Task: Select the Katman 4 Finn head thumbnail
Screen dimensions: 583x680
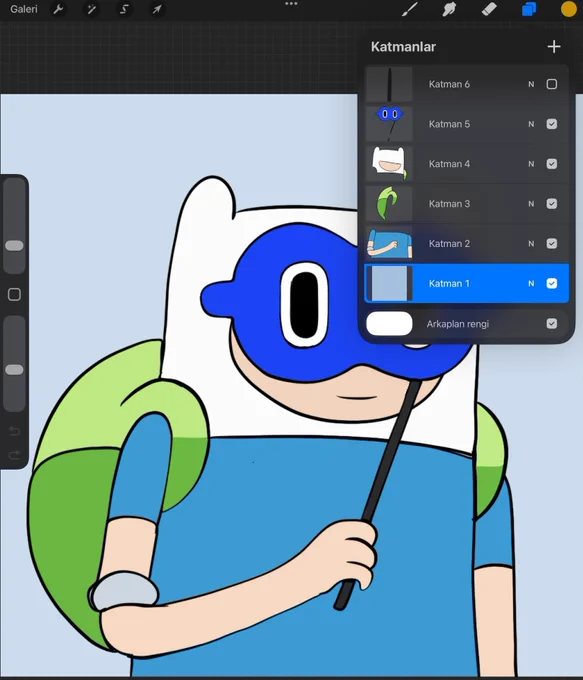Action: 389,164
